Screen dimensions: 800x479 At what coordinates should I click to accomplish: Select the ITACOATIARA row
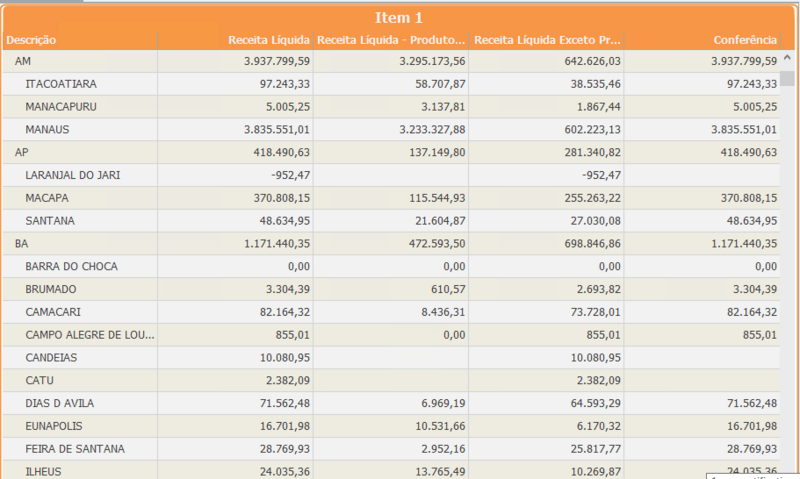[x=61, y=84]
